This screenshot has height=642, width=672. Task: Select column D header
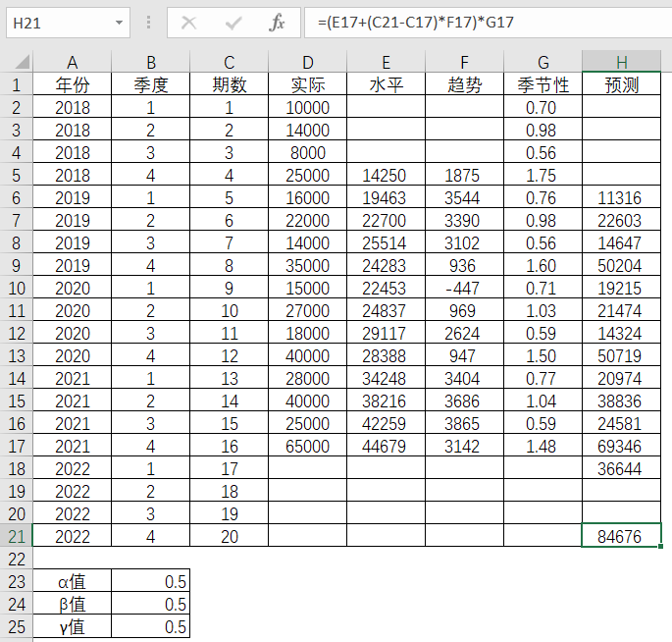tap(307, 62)
